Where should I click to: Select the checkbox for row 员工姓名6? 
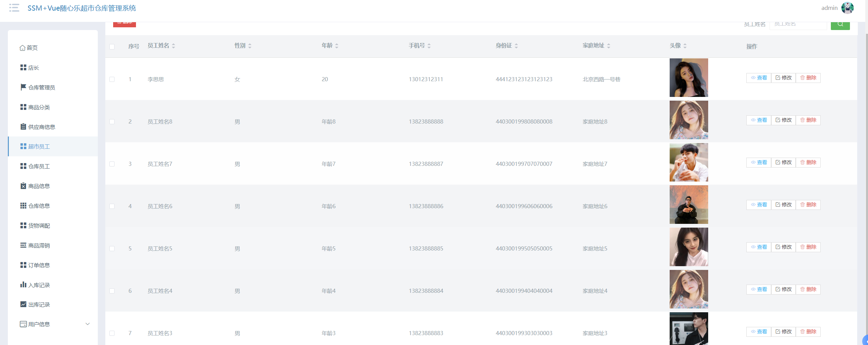coord(112,206)
